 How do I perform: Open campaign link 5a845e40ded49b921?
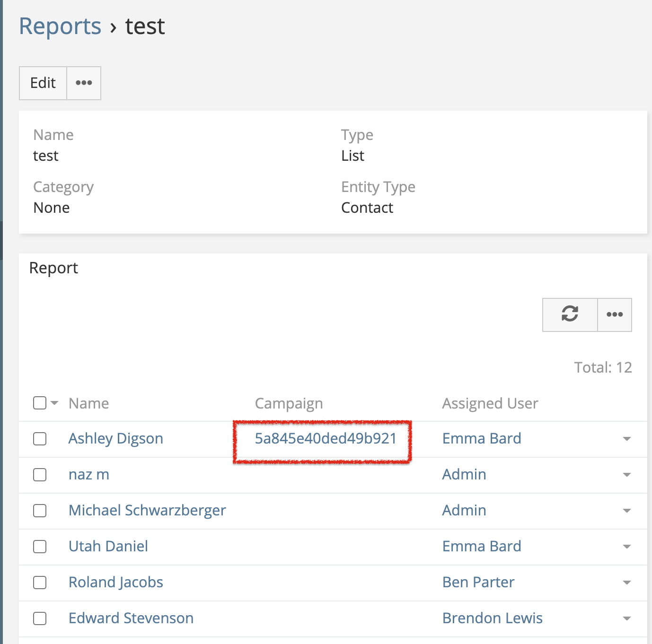click(x=326, y=439)
